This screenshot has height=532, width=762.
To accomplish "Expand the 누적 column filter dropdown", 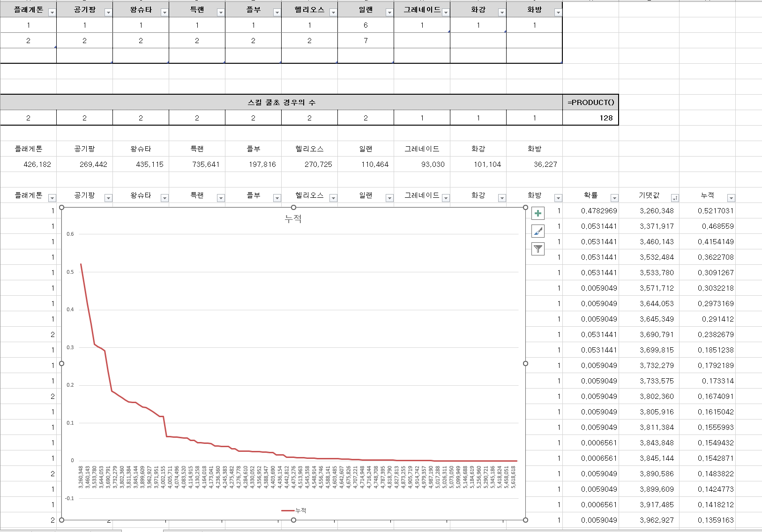I will coord(731,198).
